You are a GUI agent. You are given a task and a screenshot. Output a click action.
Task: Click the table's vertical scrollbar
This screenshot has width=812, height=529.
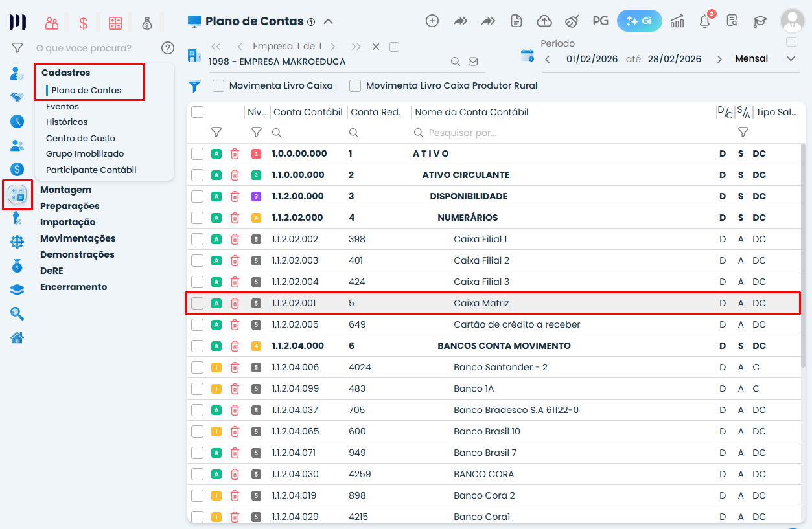tap(802, 256)
